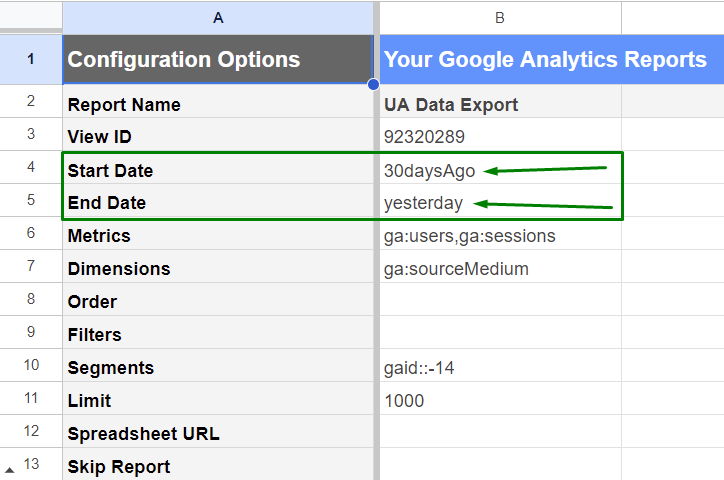Image resolution: width=724 pixels, height=480 pixels.
Task: Select the gaid::-14 segments cell
Action: pyautogui.click(x=500, y=366)
